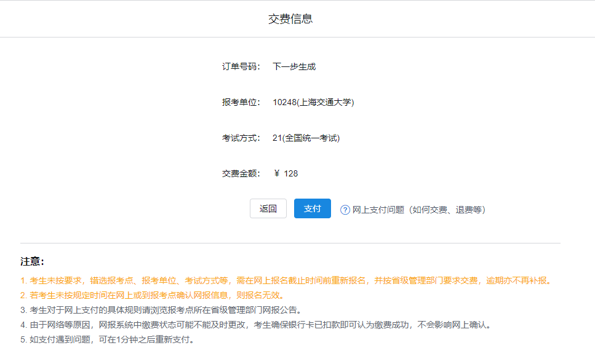Click note 4 about 缴费状态
Image resolution: width=595 pixels, height=364 pixels.
pyautogui.click(x=257, y=325)
